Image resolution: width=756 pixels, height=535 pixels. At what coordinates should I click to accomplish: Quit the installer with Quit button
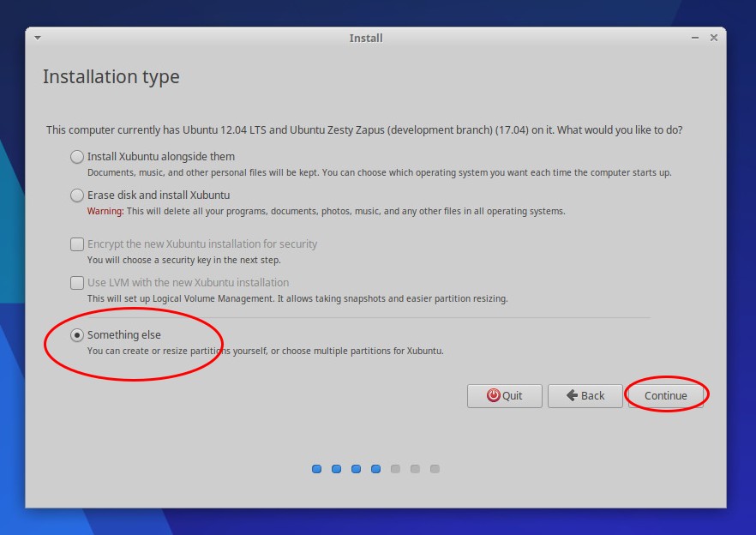(504, 395)
